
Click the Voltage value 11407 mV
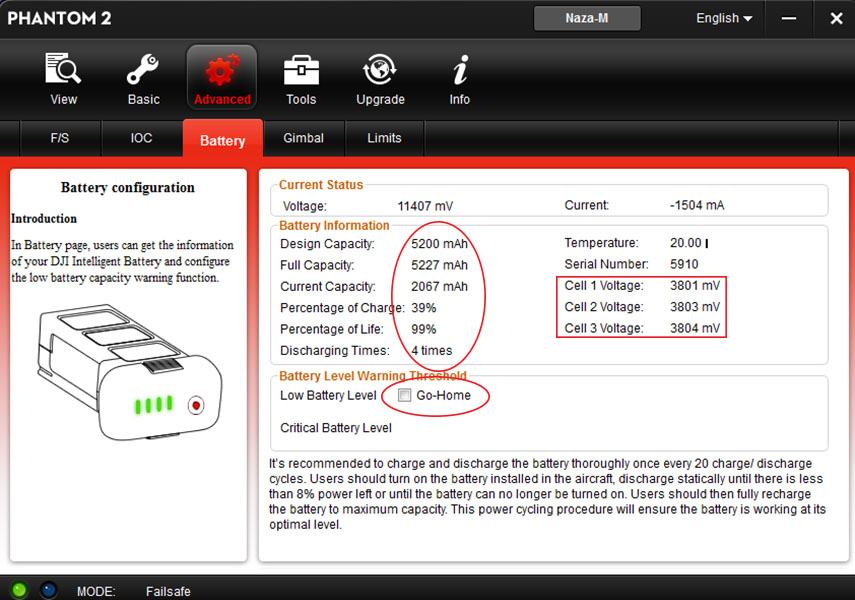click(x=425, y=206)
